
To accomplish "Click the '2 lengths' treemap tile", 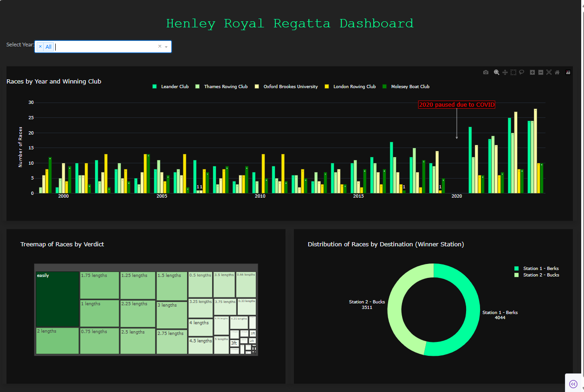I will pyautogui.click(x=57, y=341).
